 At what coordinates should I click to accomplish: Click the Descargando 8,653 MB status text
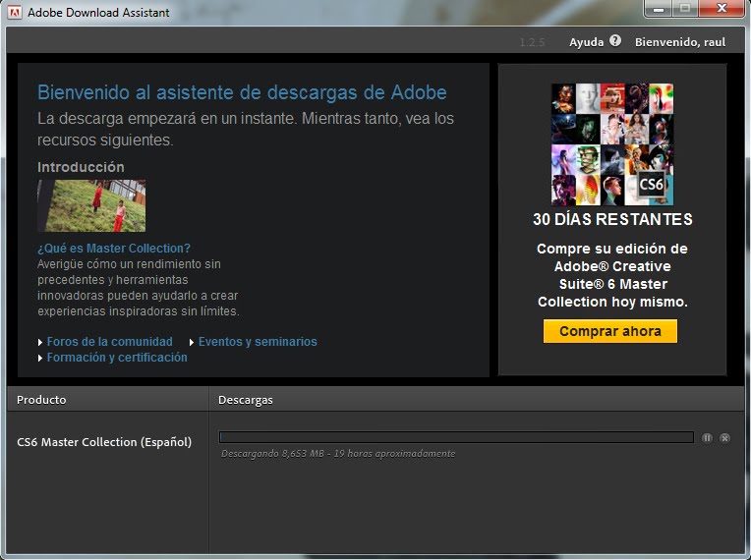click(338, 453)
